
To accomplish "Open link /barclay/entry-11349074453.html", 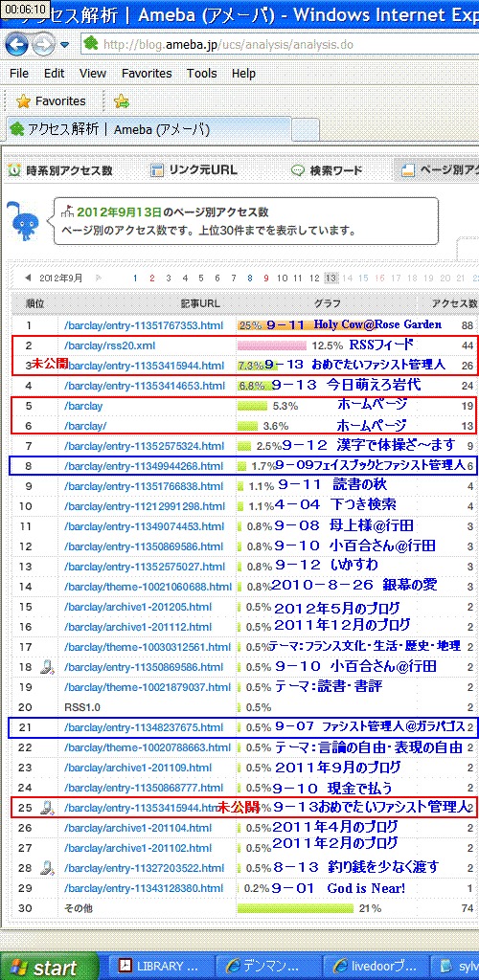I will coord(144,526).
